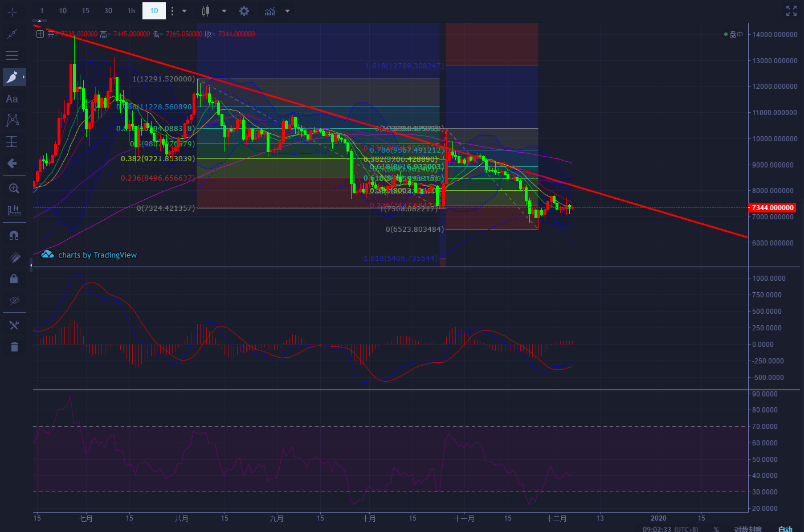Click the 7344.000000 current price label
This screenshot has height=532, width=804.
tap(772, 208)
